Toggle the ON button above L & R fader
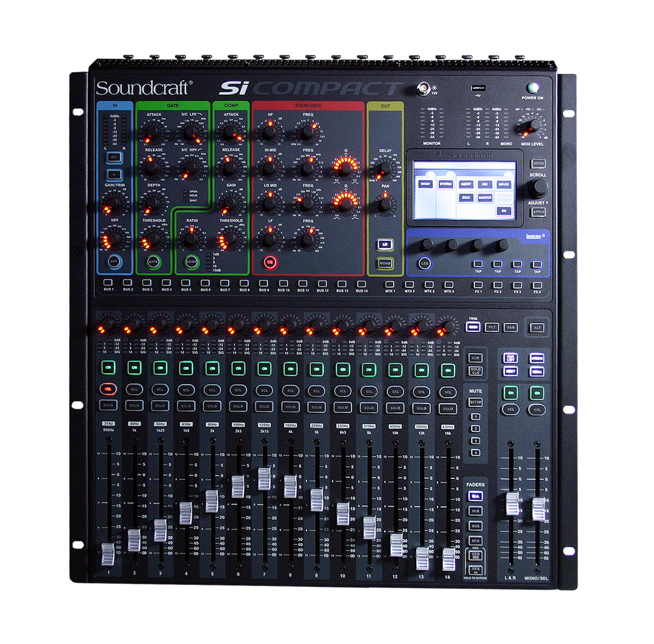 510,393
